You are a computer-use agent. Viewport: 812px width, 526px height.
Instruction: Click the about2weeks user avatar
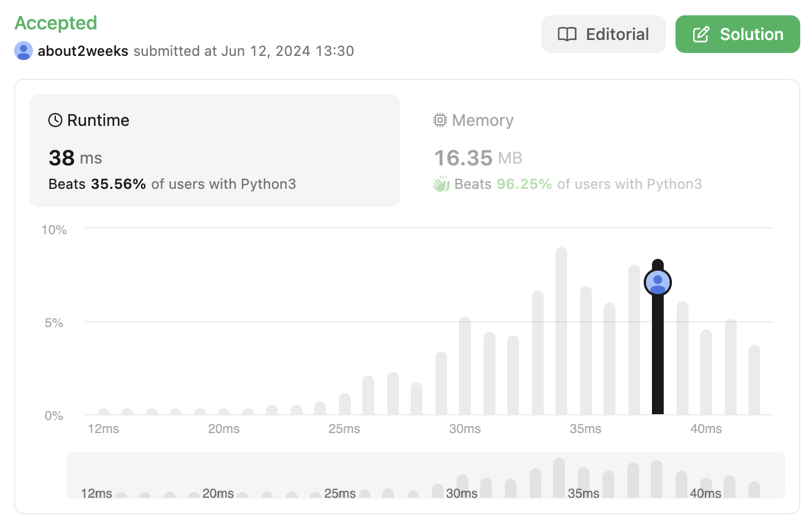[x=24, y=51]
